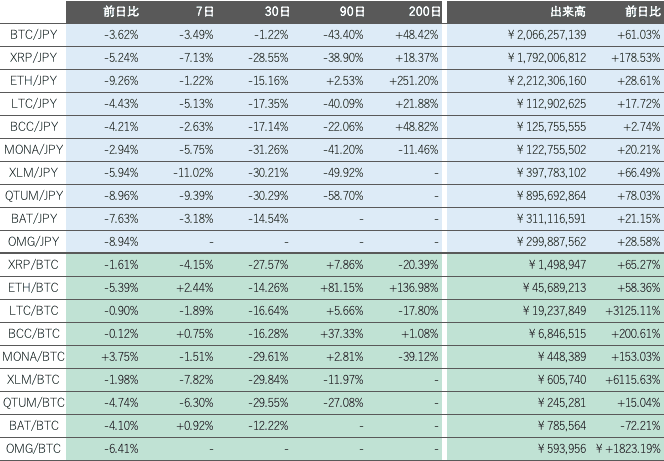Select the XRP/JPY row label

[33, 57]
